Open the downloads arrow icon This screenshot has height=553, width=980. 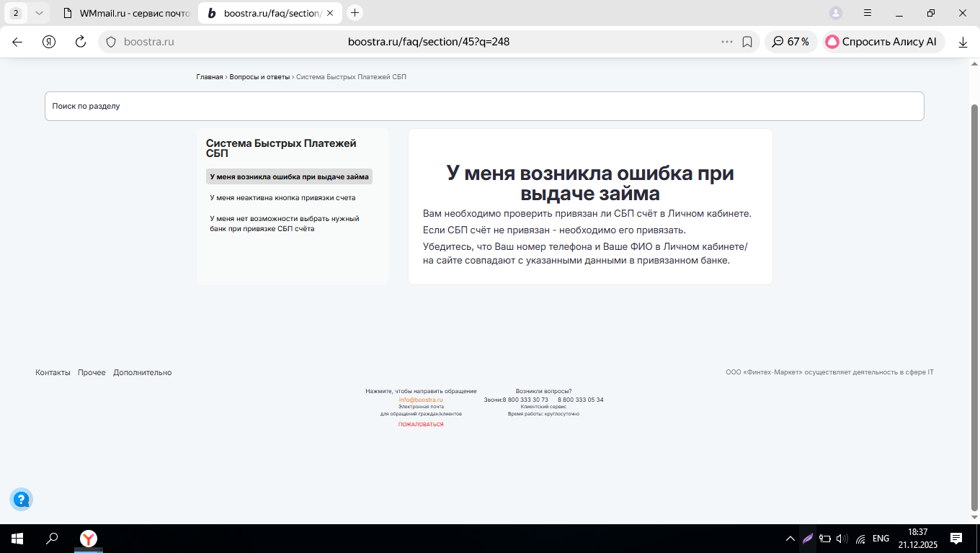[963, 42]
